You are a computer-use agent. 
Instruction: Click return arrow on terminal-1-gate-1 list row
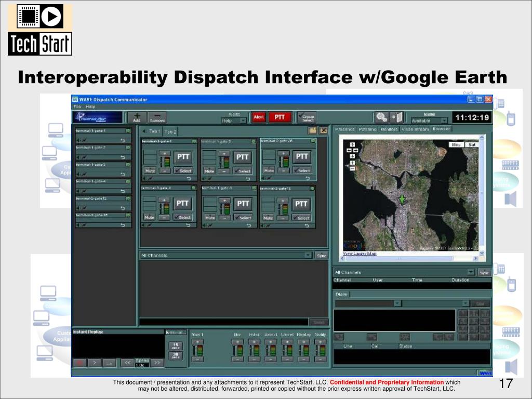tap(123, 140)
